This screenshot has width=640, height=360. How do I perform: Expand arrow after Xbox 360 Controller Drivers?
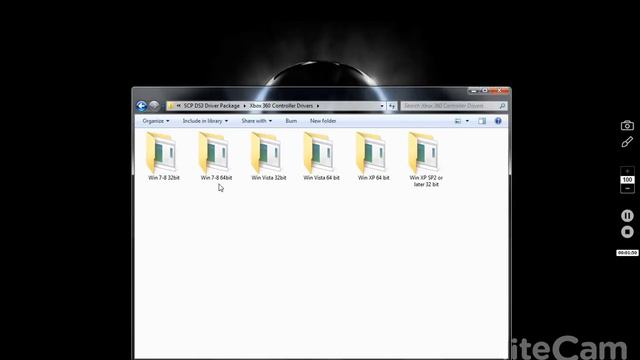coord(318,106)
